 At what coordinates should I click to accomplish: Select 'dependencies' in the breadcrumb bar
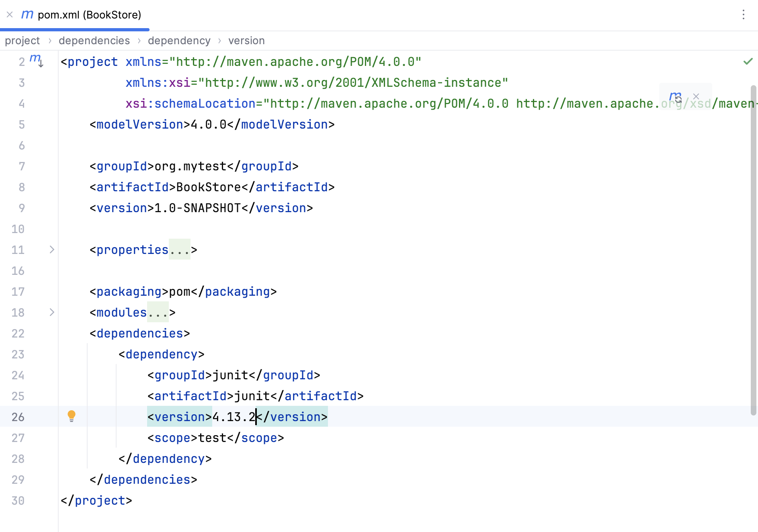(94, 41)
